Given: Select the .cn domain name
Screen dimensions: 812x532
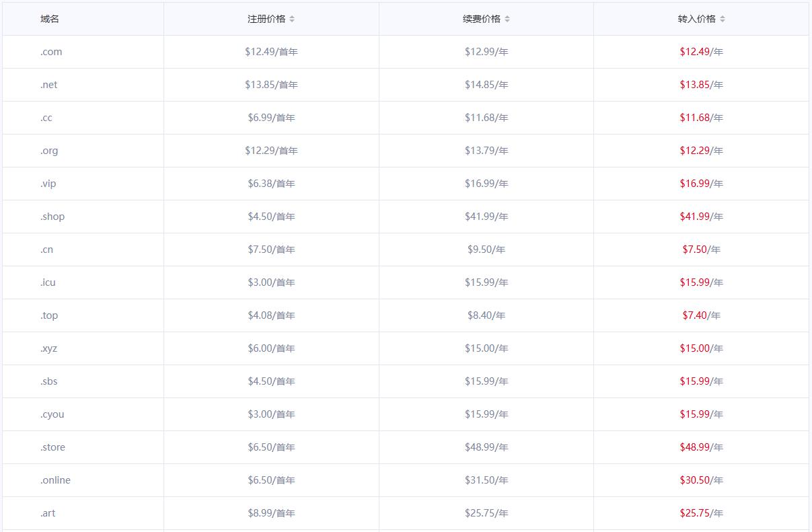Looking at the screenshot, I should 46,250.
